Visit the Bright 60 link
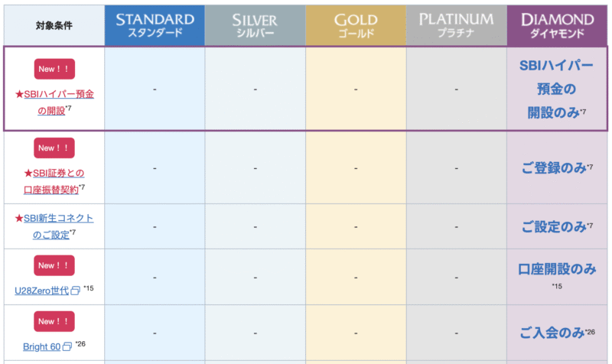The height and width of the screenshot is (364, 612). (x=41, y=346)
